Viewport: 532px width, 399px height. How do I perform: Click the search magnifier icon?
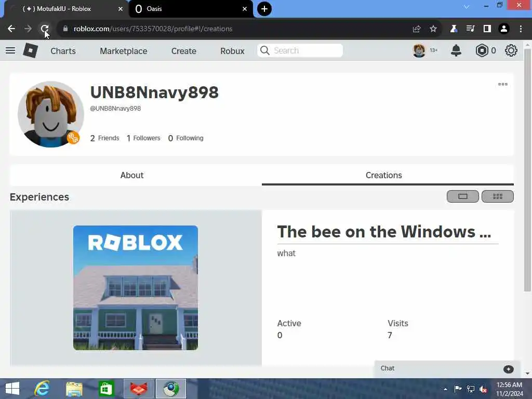click(264, 50)
